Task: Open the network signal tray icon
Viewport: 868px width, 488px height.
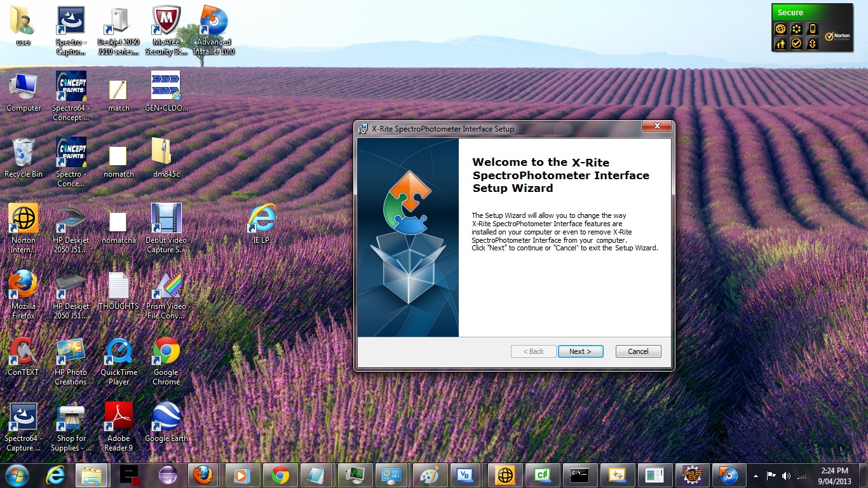Action: pyautogui.click(x=802, y=475)
